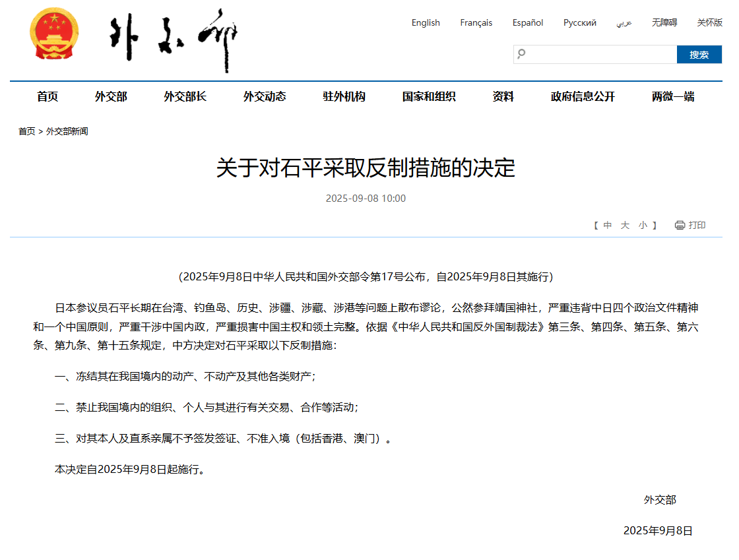Click the search magnifier icon
The image size is (739, 560).
pyautogui.click(x=522, y=54)
